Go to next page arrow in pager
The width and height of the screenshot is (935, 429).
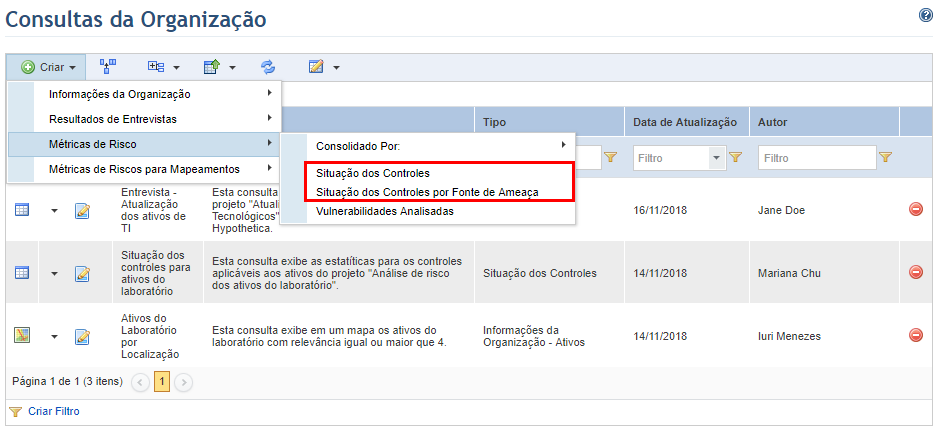point(184,382)
